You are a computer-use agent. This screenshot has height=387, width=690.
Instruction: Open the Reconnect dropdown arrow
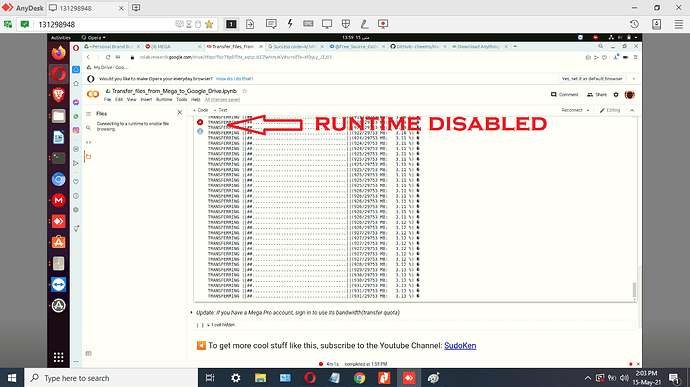588,111
